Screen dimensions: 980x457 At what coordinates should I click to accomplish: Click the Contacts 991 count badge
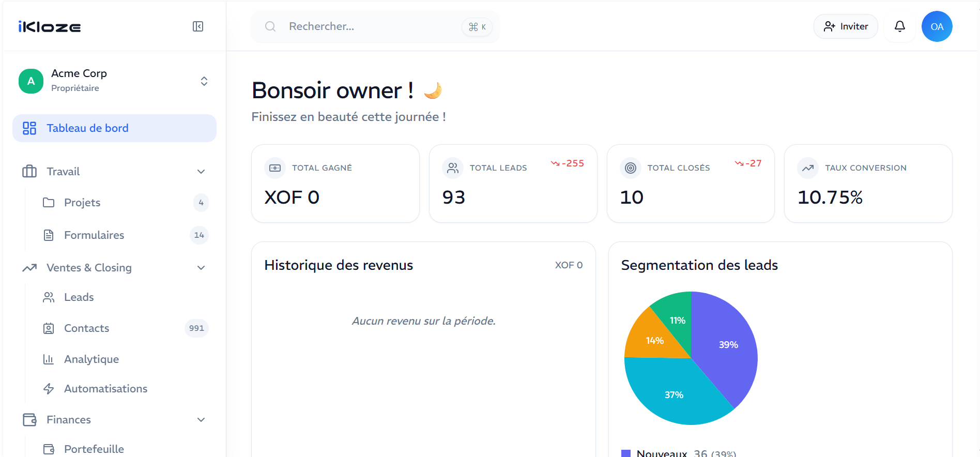pyautogui.click(x=196, y=328)
